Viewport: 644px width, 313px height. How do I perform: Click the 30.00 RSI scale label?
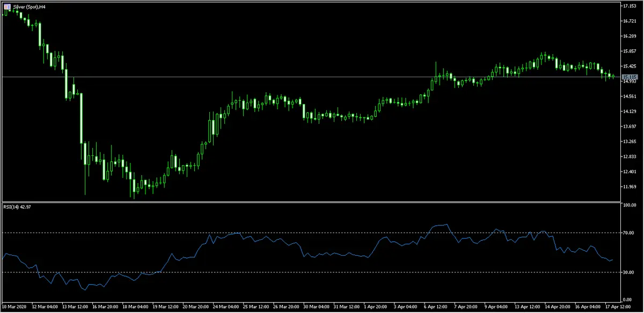click(629, 272)
